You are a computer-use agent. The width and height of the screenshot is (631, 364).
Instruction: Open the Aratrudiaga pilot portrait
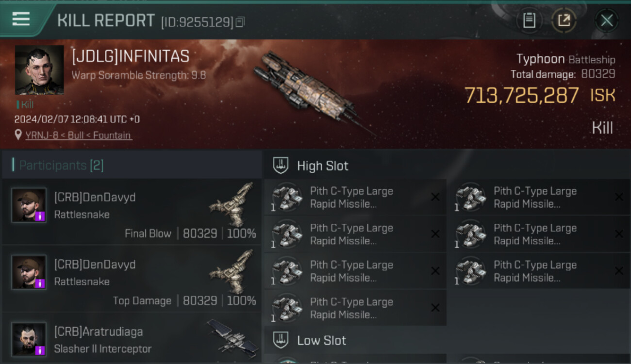[29, 339]
